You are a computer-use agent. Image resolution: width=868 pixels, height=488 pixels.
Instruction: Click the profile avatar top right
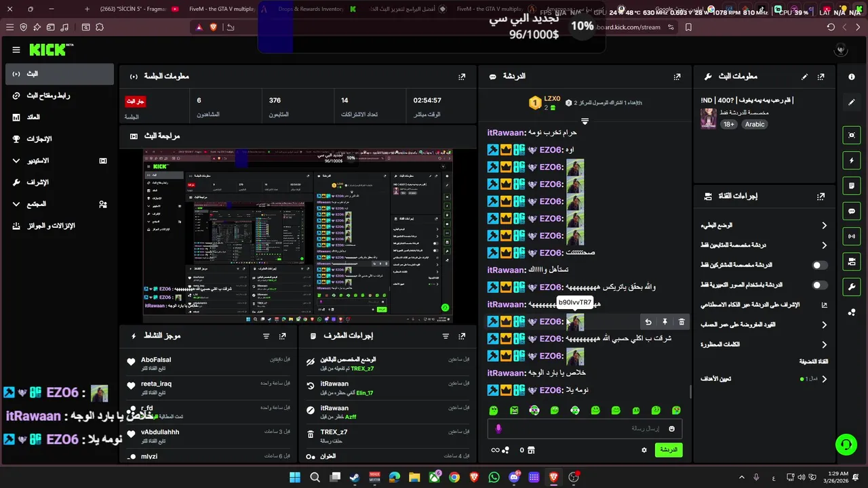(x=841, y=49)
